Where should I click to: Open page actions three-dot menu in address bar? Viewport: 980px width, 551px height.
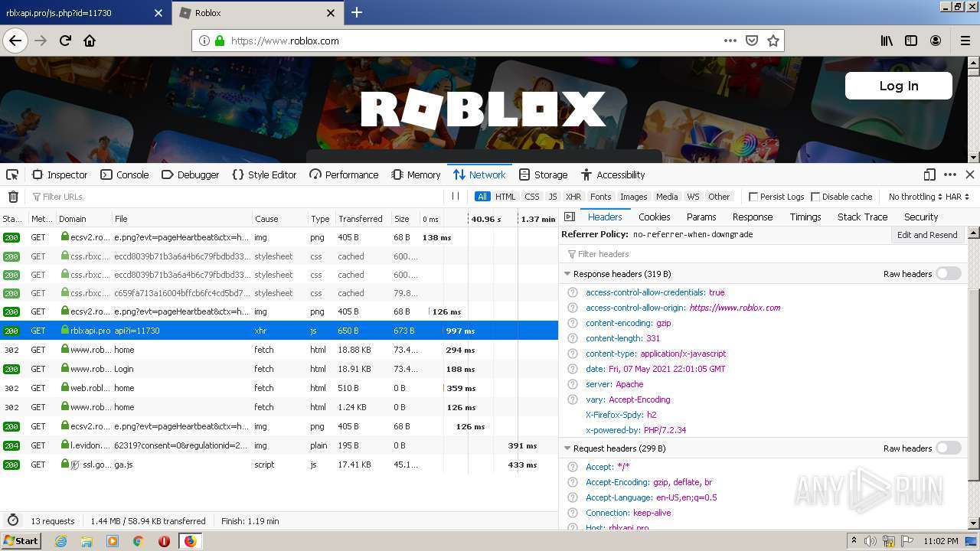click(x=730, y=41)
